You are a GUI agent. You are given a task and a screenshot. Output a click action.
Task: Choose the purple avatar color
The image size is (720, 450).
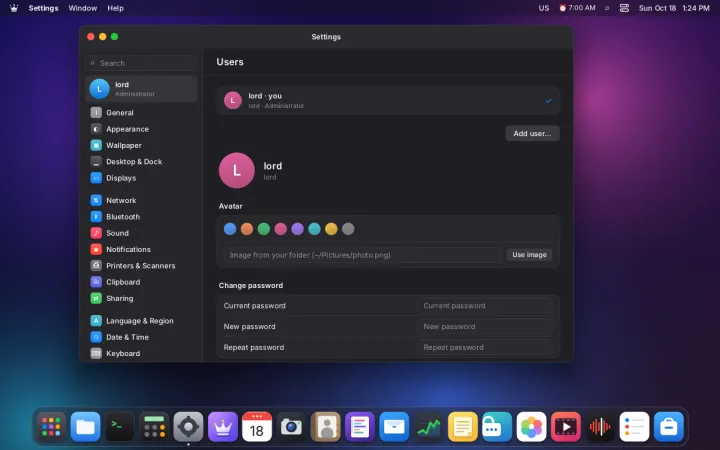[x=298, y=229]
